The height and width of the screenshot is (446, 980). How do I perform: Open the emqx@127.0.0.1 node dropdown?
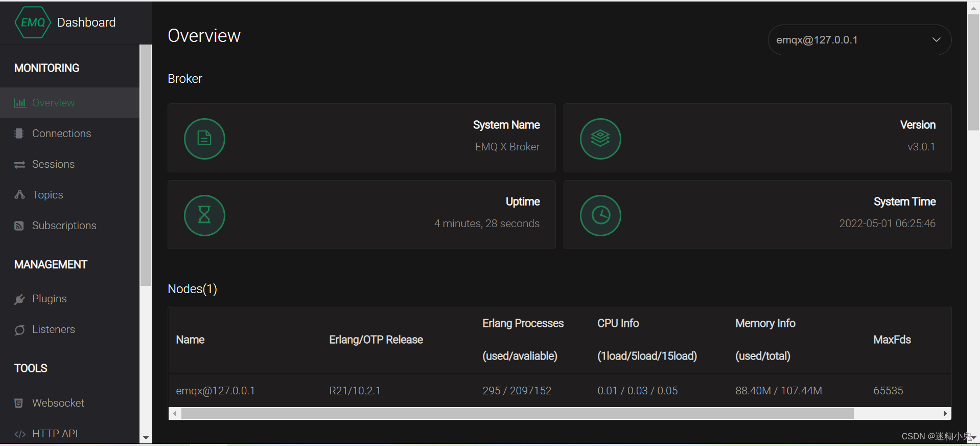859,40
